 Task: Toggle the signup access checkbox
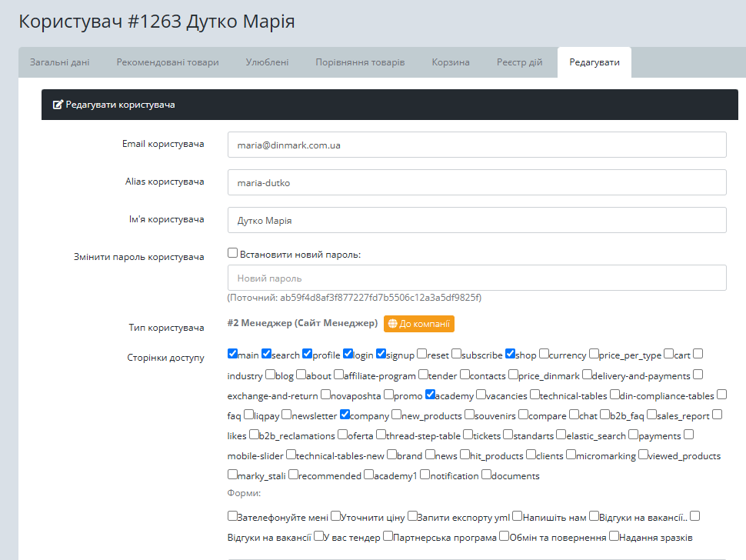[x=381, y=354]
